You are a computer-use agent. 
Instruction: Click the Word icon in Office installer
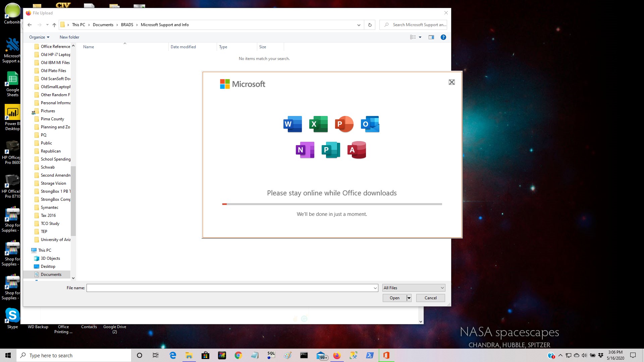292,124
